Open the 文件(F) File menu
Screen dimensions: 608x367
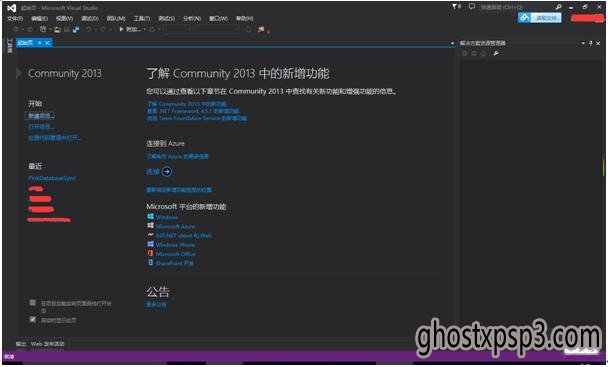tap(15, 19)
